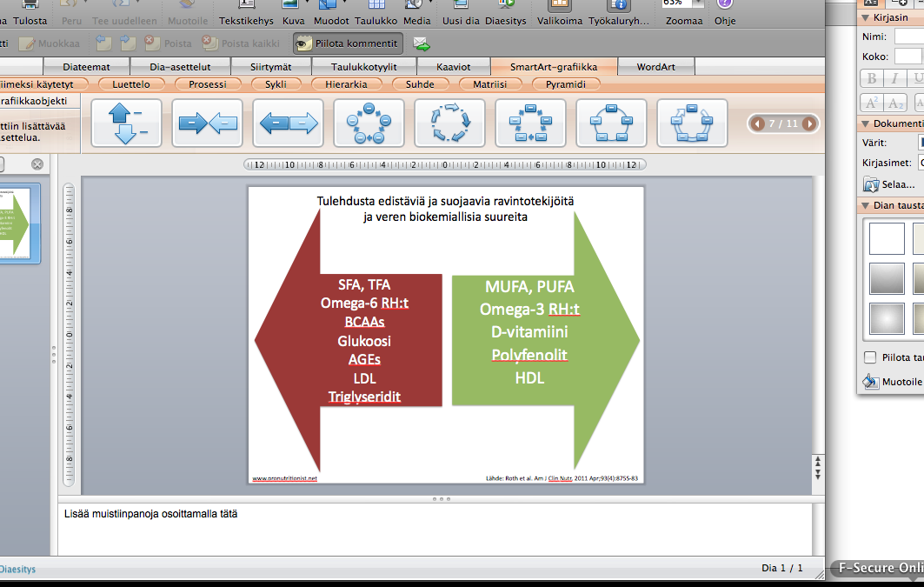This screenshot has width=924, height=587.
Task: Click Piilota kommentit button
Action: (x=349, y=43)
